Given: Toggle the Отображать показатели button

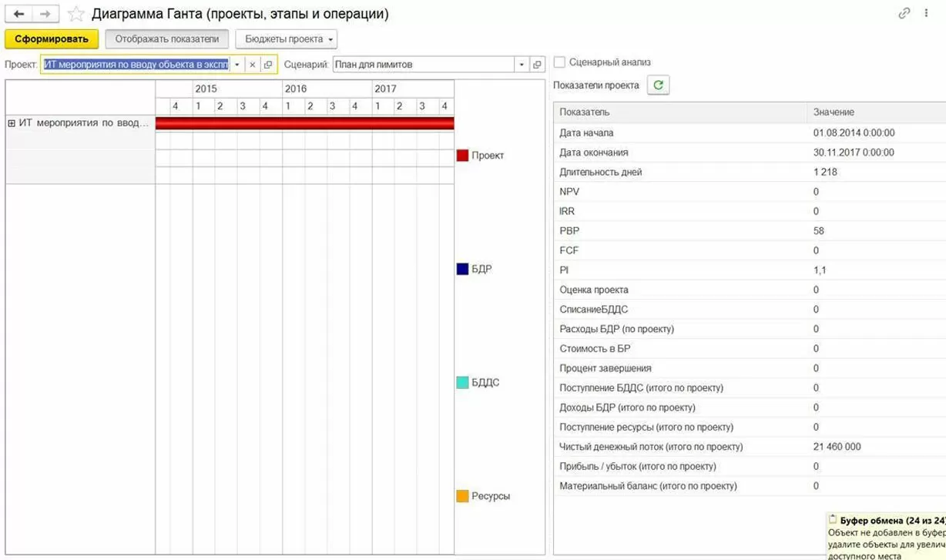Looking at the screenshot, I should tap(167, 39).
